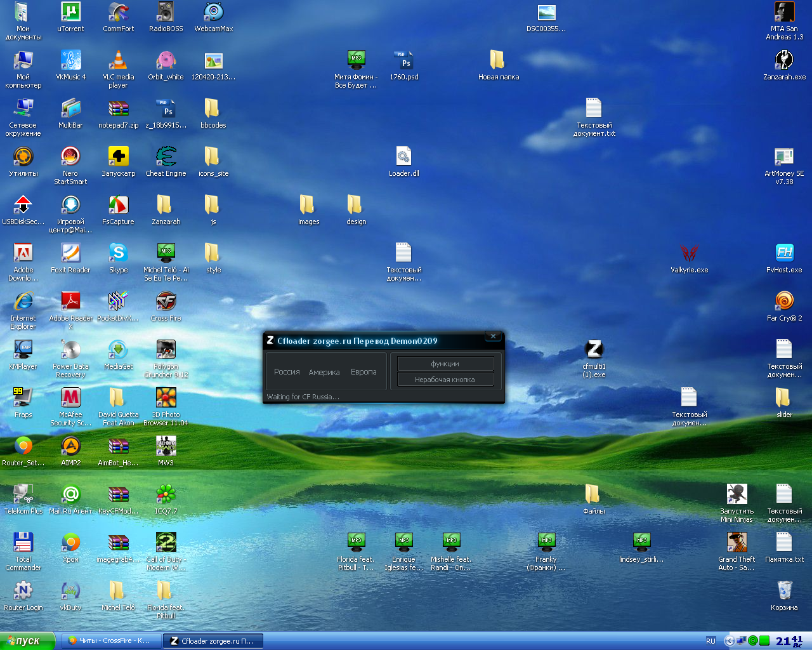Click the Cheat Engine icon

coord(166,157)
